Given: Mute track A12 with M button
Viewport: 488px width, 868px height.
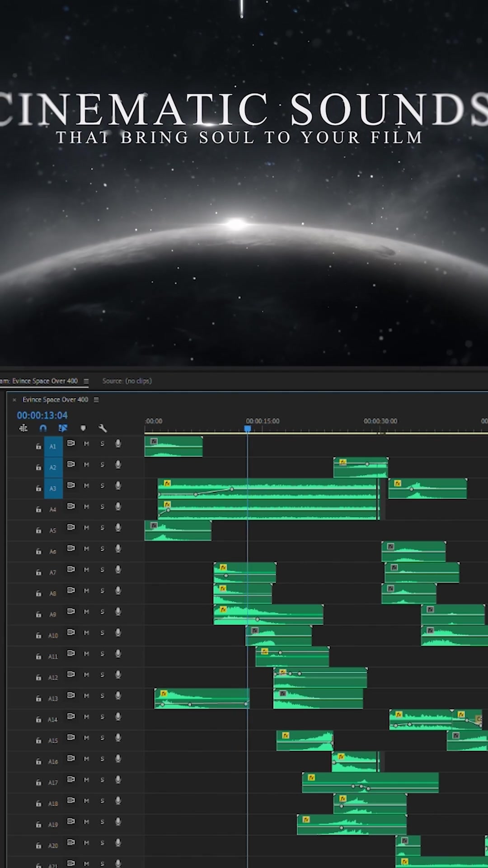Looking at the screenshot, I should [86, 675].
